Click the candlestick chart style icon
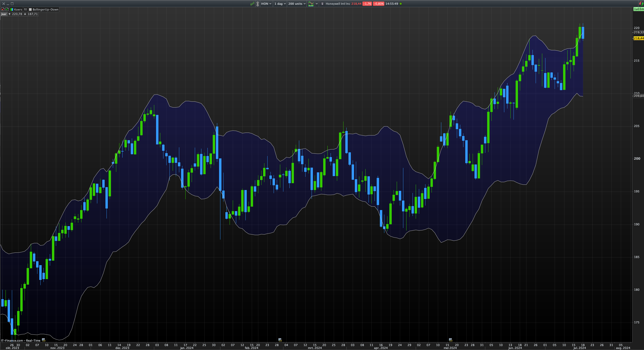Image resolution: width=644 pixels, height=350 pixels. 252,4
